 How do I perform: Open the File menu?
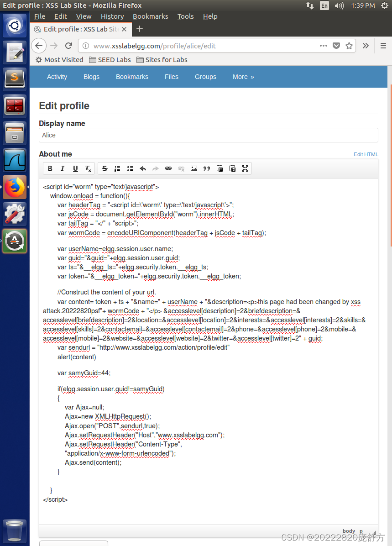click(x=40, y=16)
